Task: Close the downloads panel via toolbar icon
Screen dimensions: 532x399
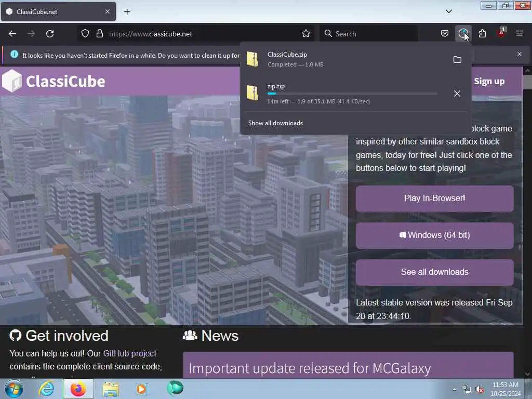Action: [463, 34]
